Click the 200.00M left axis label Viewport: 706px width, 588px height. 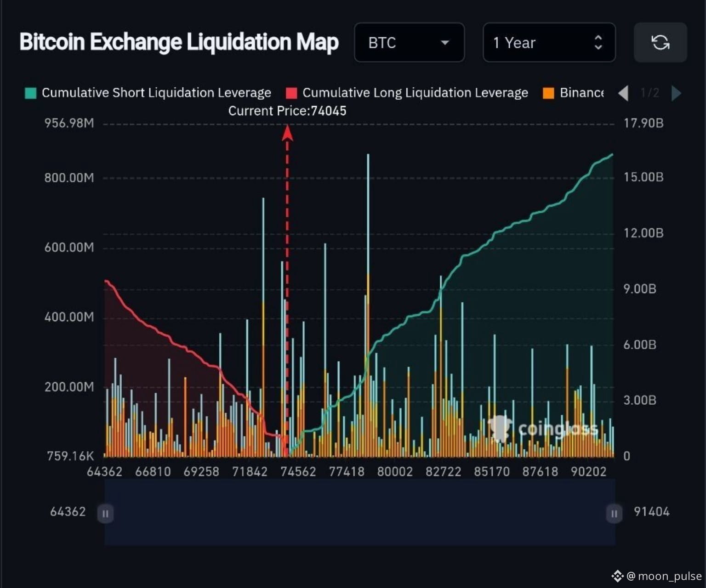(69, 387)
